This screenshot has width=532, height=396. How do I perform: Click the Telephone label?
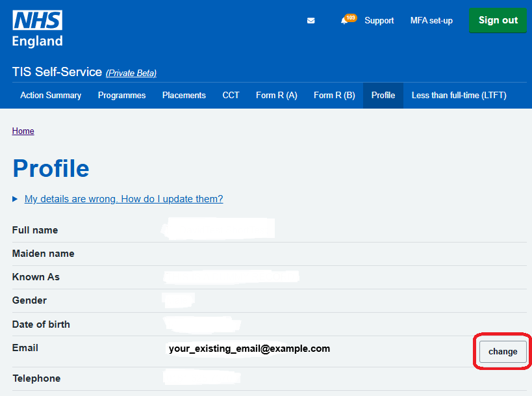pos(36,378)
